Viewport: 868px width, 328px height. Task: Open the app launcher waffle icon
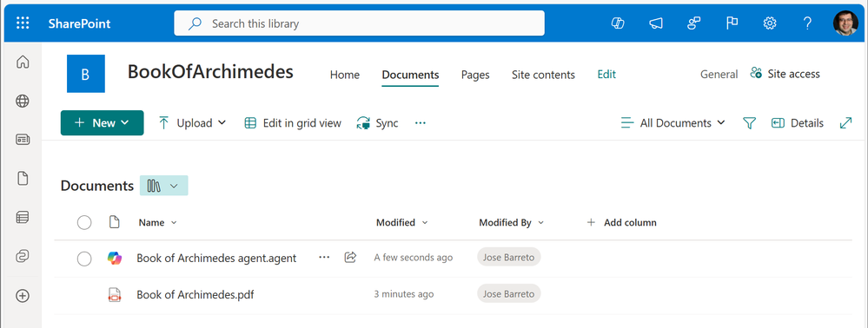pyautogui.click(x=23, y=23)
